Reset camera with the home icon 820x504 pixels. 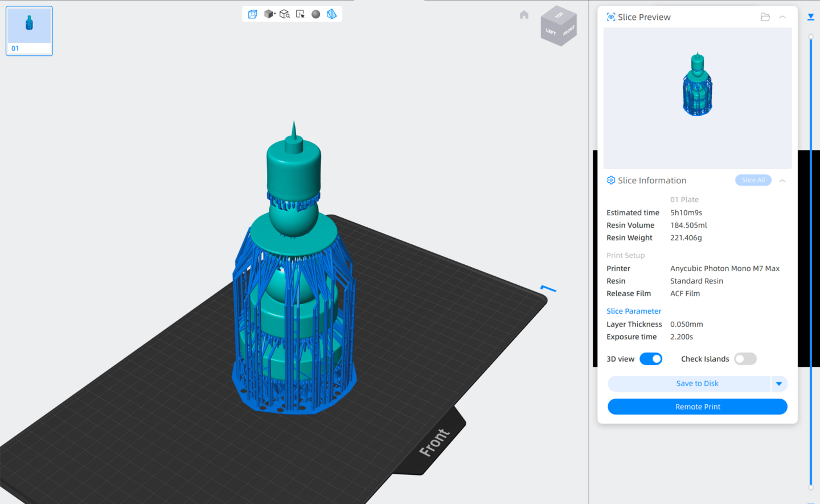click(524, 15)
